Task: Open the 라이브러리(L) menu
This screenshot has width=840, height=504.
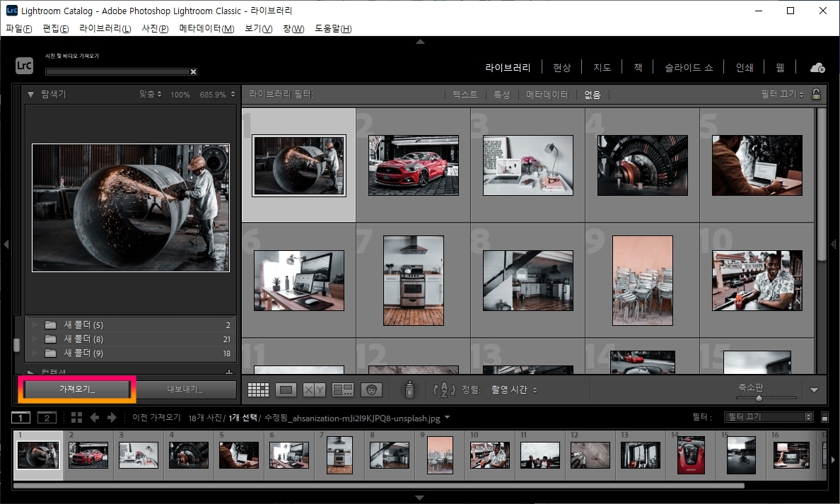Action: (105, 28)
